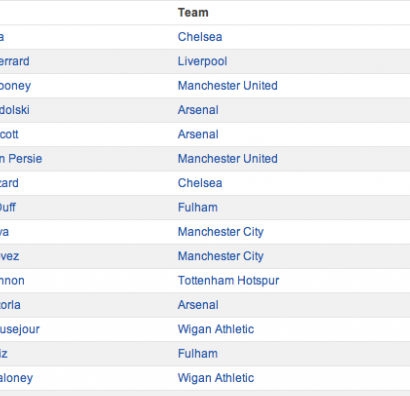Click Manchester City link in Tevez row
Viewport: 410px width, 396px height.
[221, 256]
